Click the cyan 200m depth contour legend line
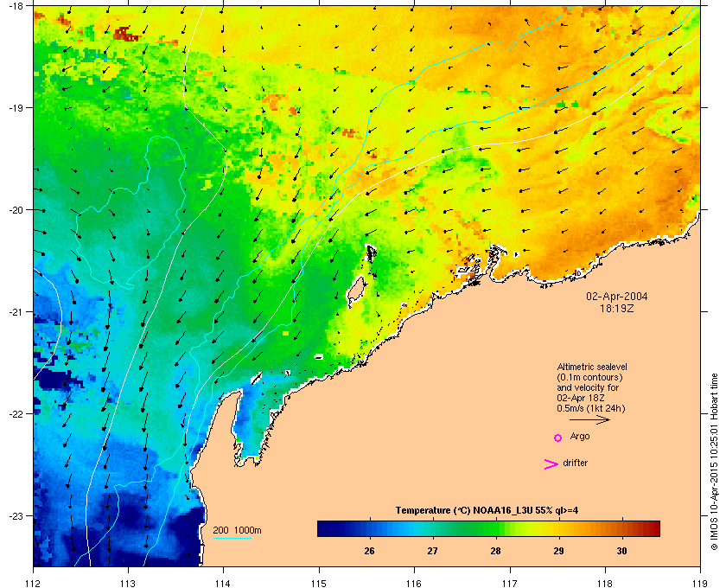The width and height of the screenshot is (726, 588). click(x=232, y=538)
